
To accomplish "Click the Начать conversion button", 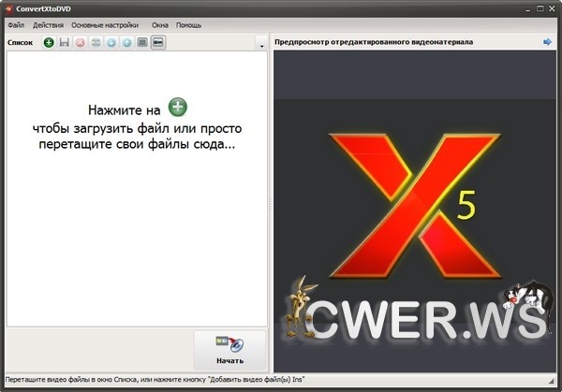I will coord(229,351).
